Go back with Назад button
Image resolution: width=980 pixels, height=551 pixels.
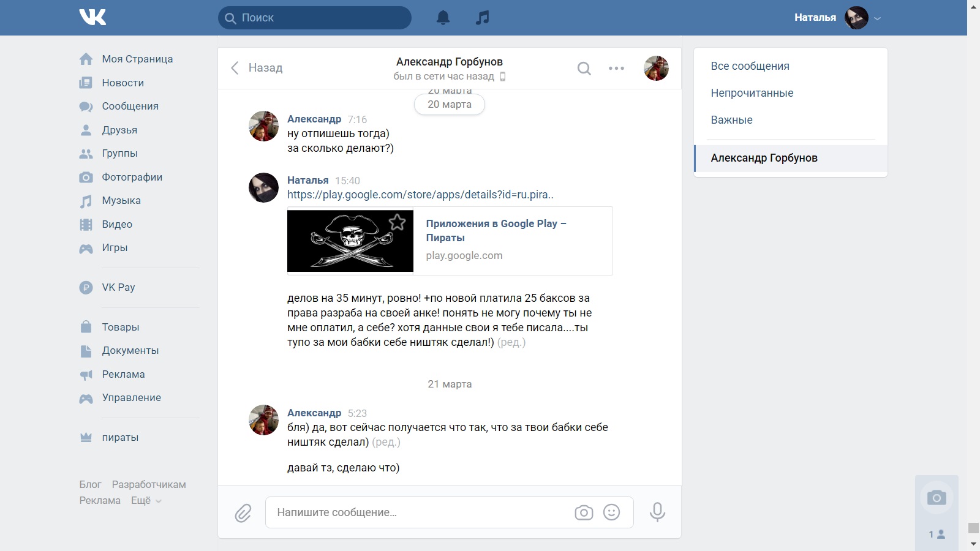coord(257,68)
